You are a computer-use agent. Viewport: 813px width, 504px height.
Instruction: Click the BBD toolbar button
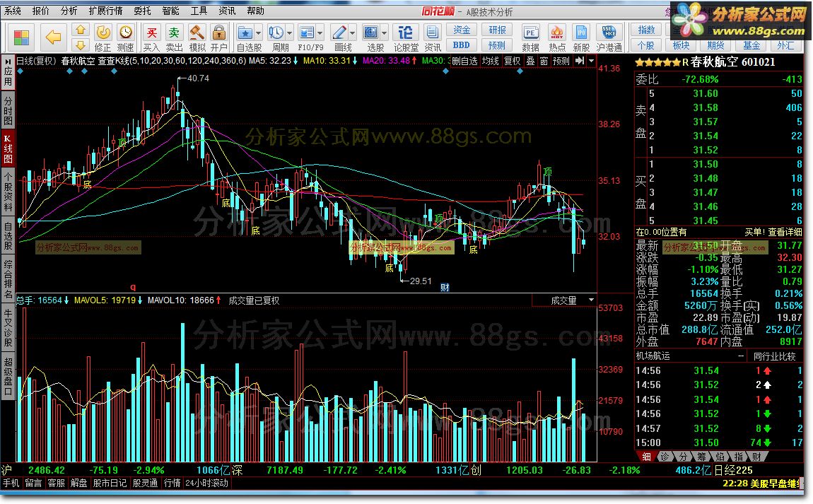click(x=462, y=45)
